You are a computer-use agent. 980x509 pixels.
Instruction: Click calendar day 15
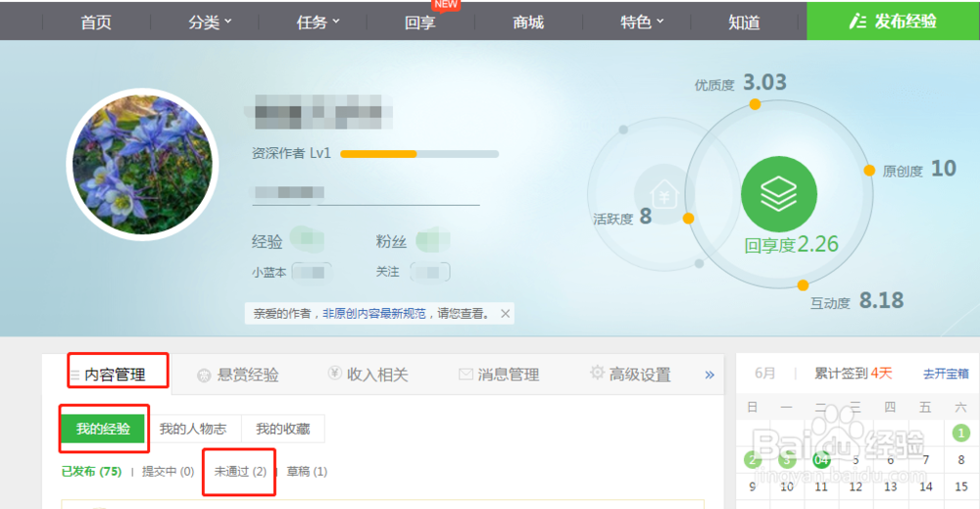pos(960,486)
